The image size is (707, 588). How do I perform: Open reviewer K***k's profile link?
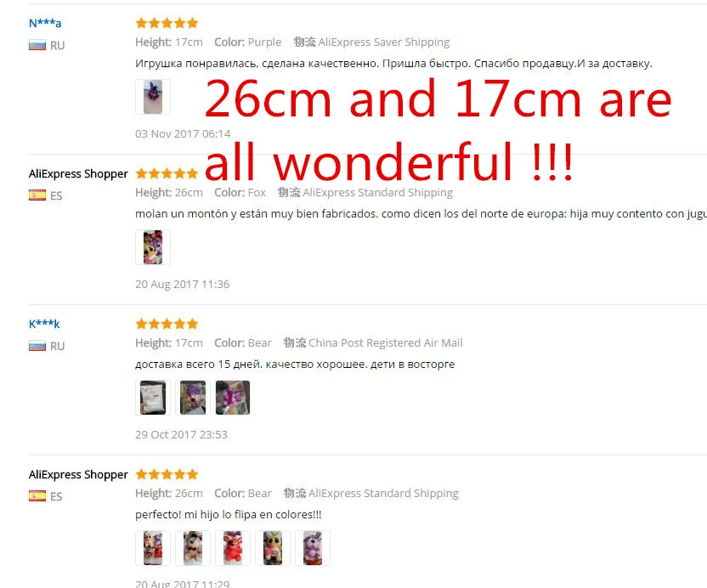coord(44,324)
